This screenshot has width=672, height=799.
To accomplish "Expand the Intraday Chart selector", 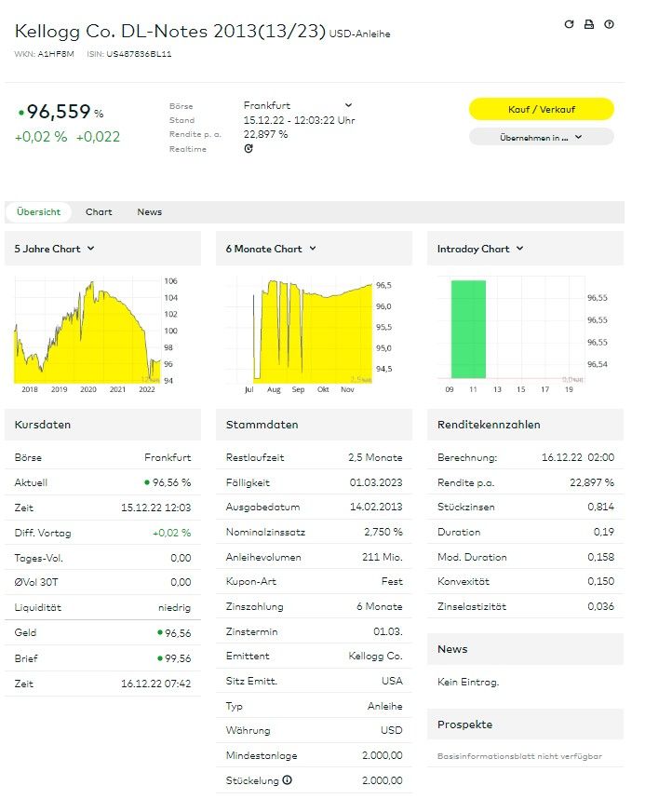I will pyautogui.click(x=480, y=249).
